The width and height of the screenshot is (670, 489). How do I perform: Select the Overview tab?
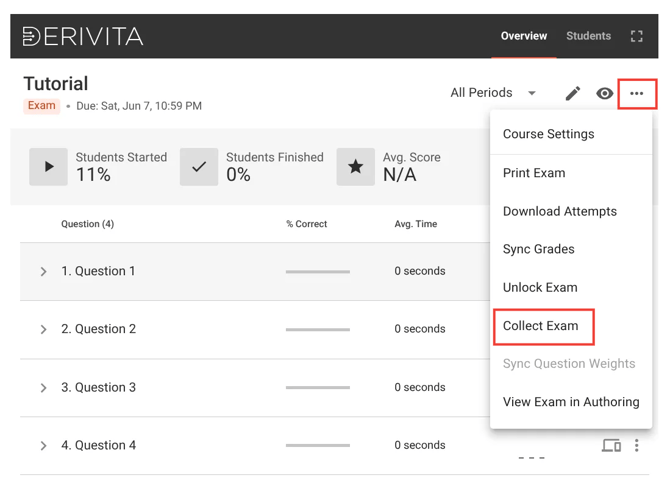pos(524,36)
